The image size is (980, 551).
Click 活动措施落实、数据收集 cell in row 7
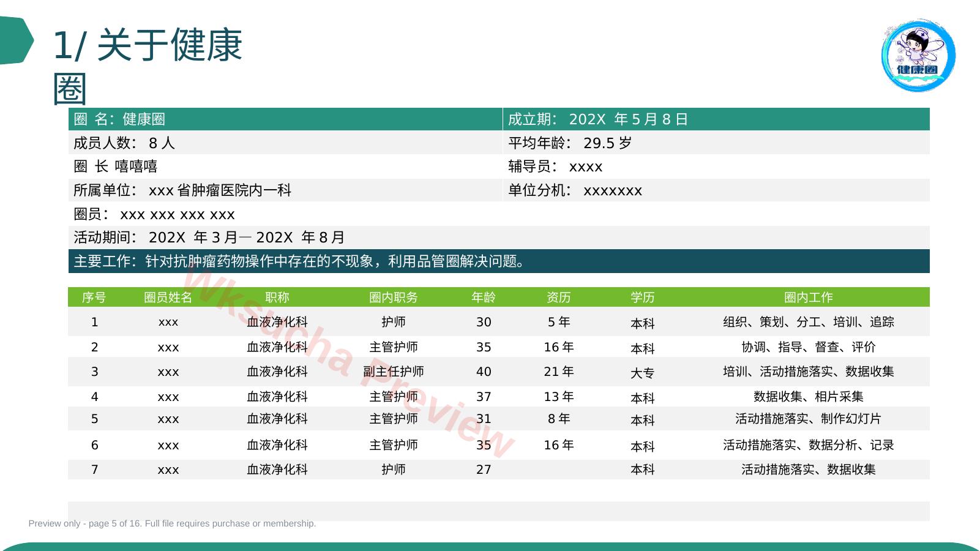tap(809, 470)
